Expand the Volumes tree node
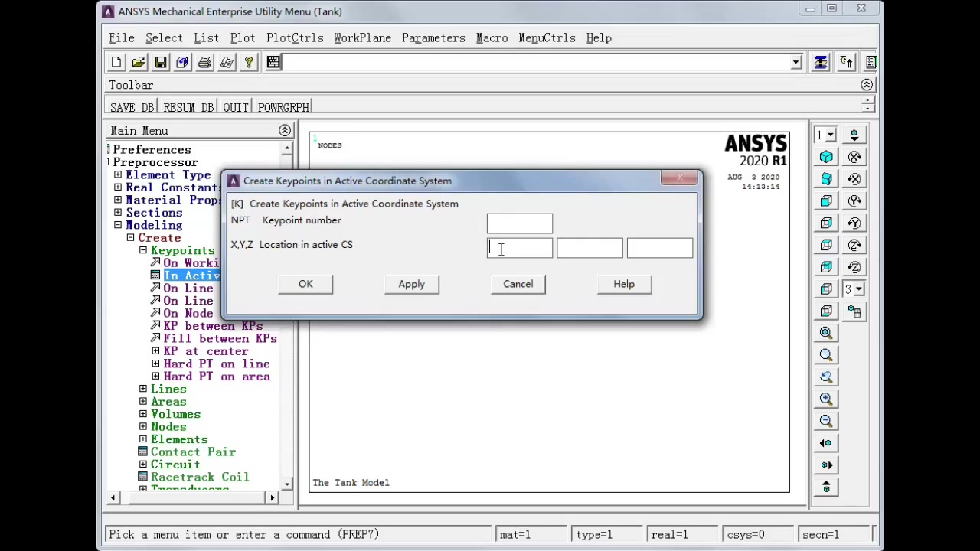 click(x=143, y=414)
